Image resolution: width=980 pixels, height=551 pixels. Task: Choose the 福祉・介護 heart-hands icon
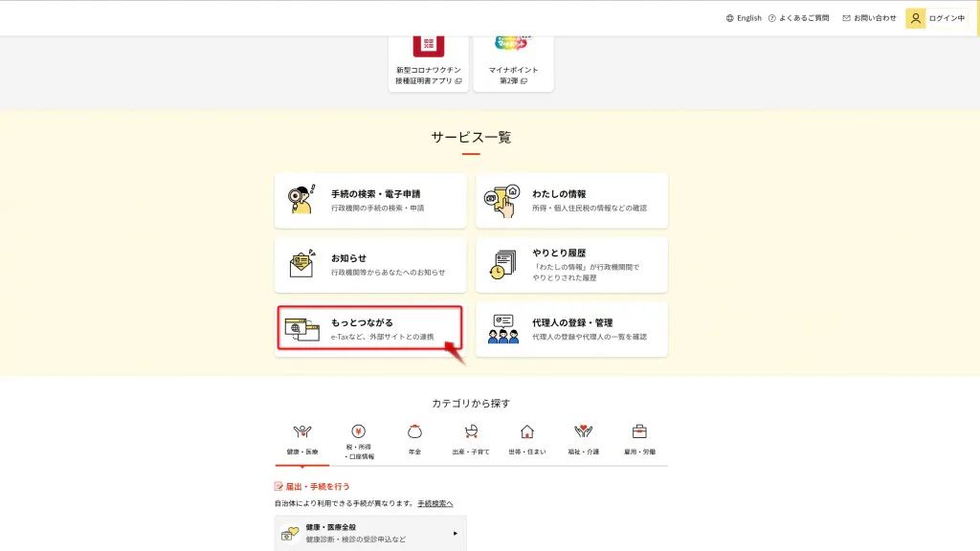pos(583,431)
